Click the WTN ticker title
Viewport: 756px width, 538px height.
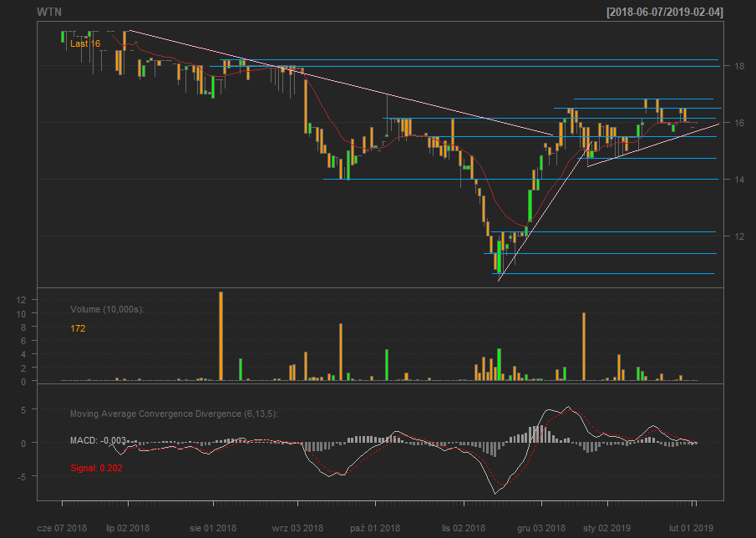[x=49, y=12]
